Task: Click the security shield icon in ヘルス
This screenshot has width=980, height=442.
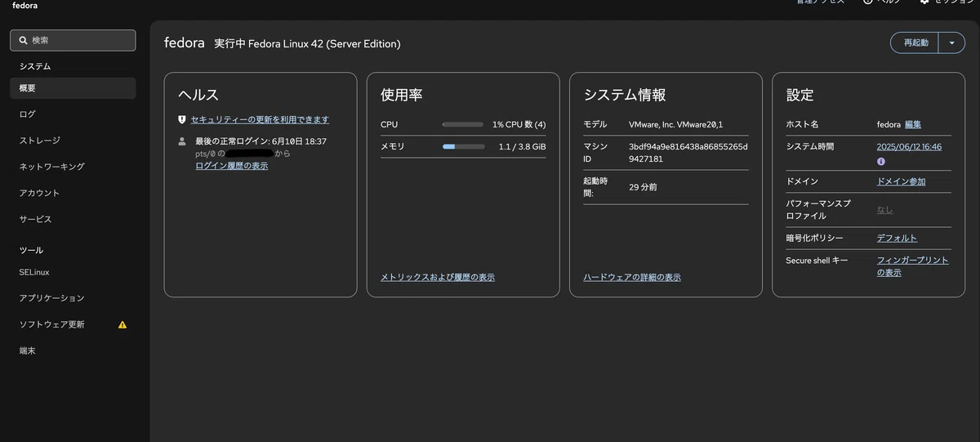Action: click(182, 119)
